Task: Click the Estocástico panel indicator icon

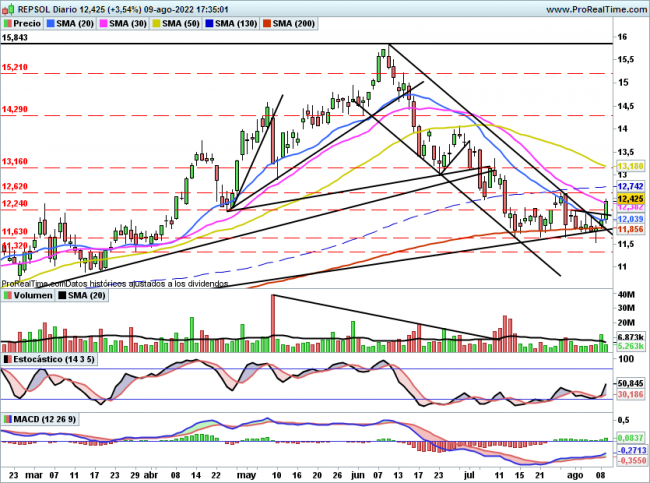Action: [7, 357]
